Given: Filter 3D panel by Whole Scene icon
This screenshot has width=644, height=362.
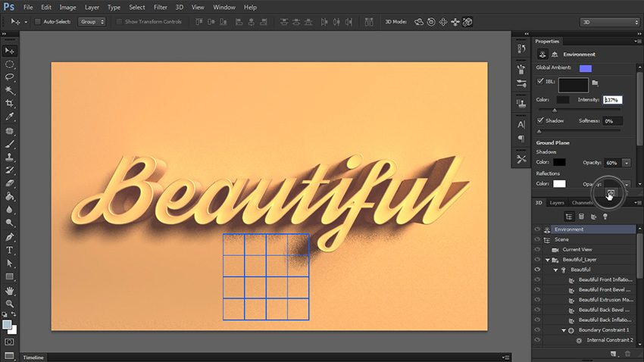Looking at the screenshot, I should pos(568,217).
